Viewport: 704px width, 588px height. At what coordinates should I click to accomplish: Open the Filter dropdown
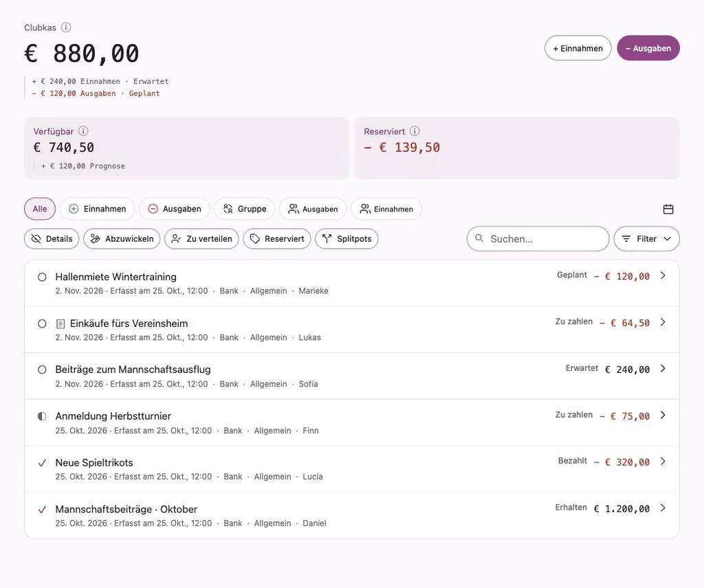pyautogui.click(x=646, y=238)
